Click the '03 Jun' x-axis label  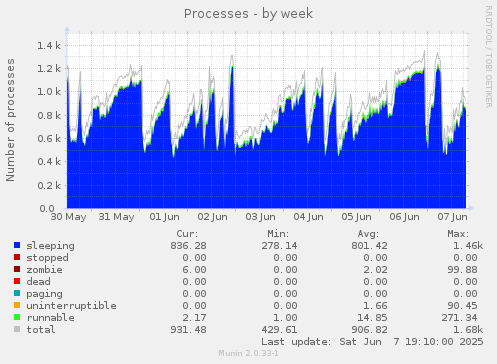tap(260, 217)
